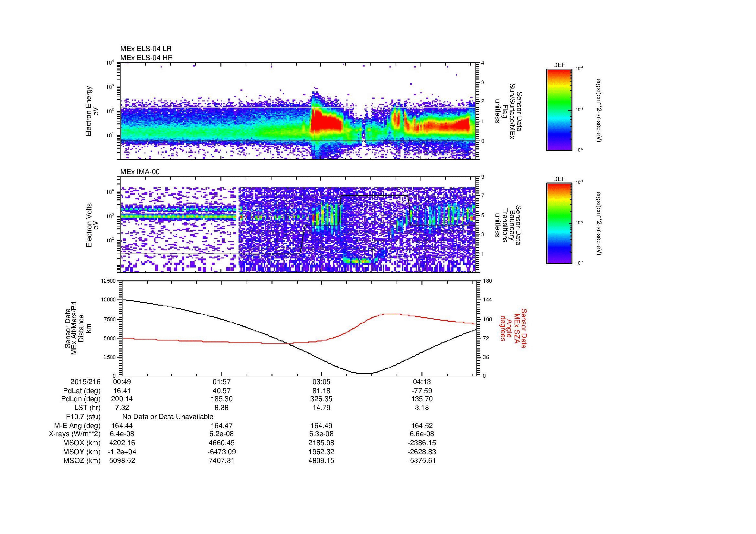The height and width of the screenshot is (534, 756).
Task: Click the 'X-rays (W/m**2)' row label
Action: (74, 434)
